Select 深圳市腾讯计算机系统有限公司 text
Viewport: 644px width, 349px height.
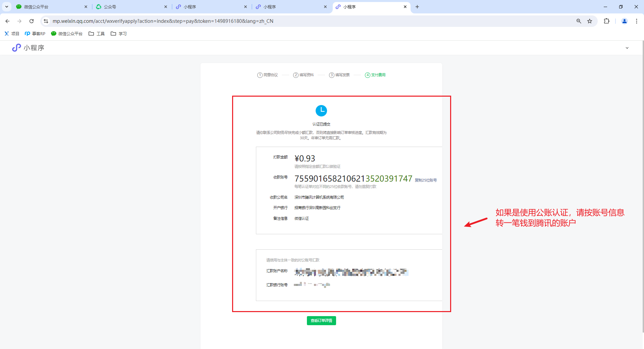[x=319, y=197]
